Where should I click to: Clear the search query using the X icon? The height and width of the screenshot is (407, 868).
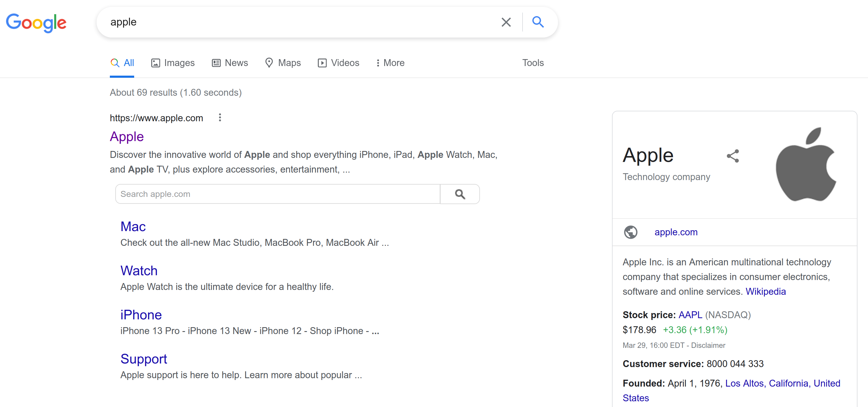(506, 22)
